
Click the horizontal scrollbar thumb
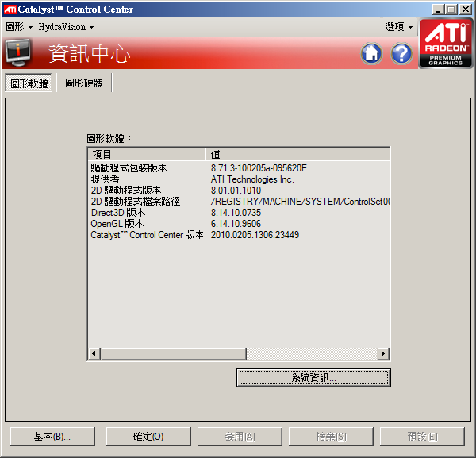pyautogui.click(x=174, y=353)
